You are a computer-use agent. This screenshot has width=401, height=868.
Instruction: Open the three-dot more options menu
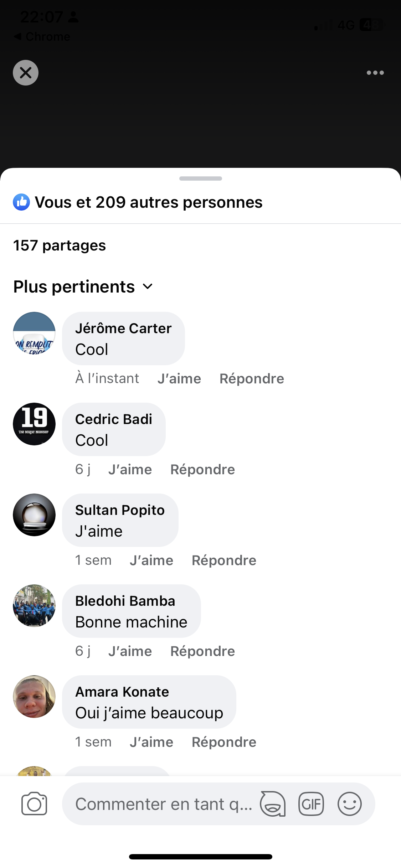375,73
